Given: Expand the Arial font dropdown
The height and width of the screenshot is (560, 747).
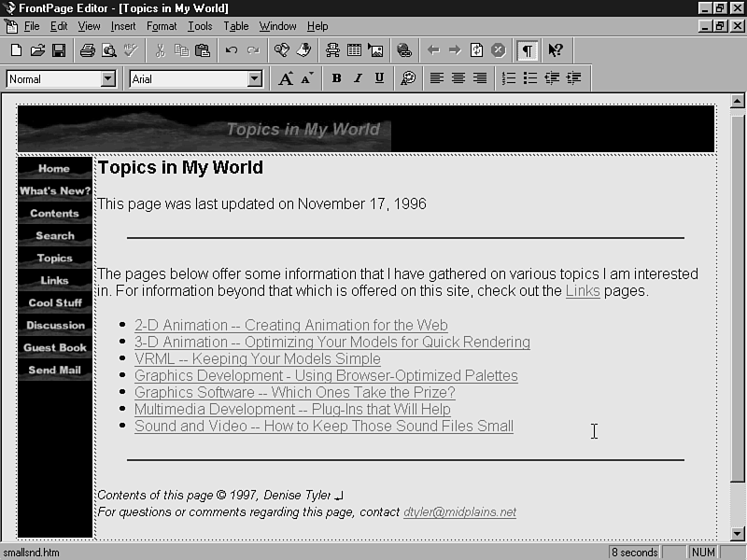Looking at the screenshot, I should (x=255, y=79).
